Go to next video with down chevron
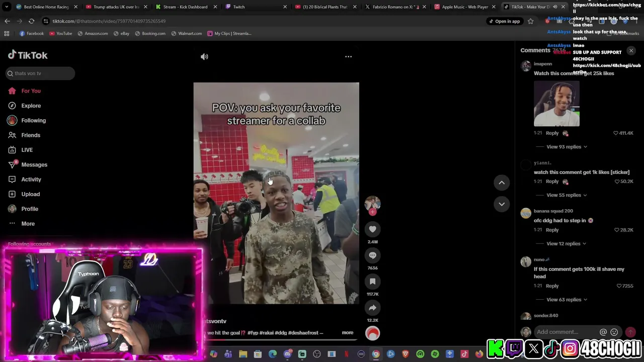This screenshot has height=362, width=644. [x=502, y=204]
